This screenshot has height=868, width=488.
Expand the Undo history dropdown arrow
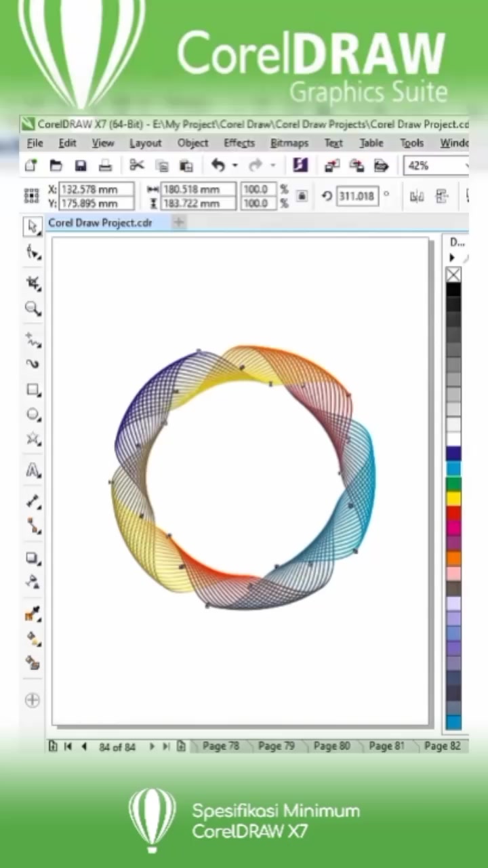click(235, 165)
